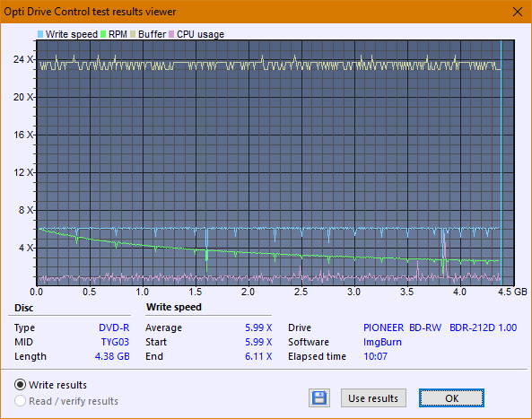Viewport: 532px width, 419px height.
Task: Click the disc length value 4.38 GB
Action: coord(112,356)
